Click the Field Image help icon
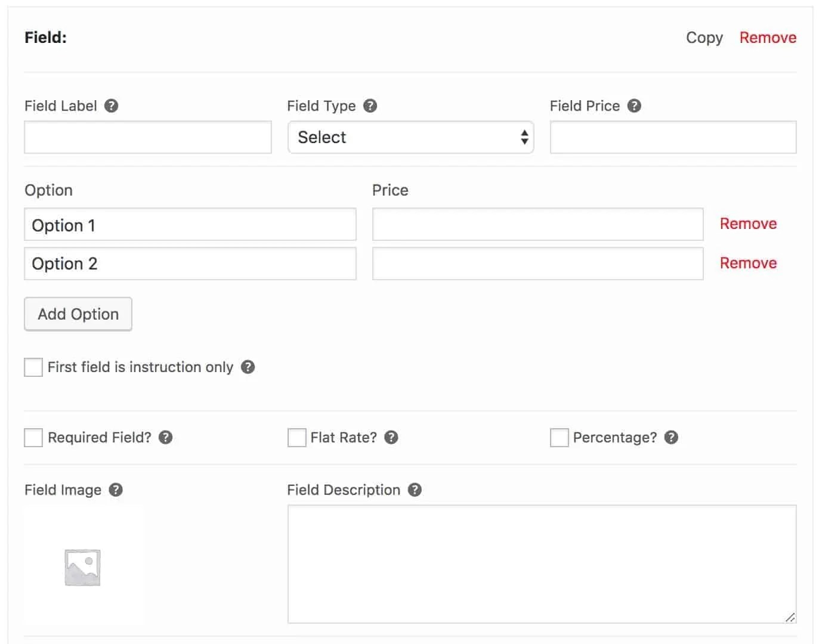 tap(116, 490)
